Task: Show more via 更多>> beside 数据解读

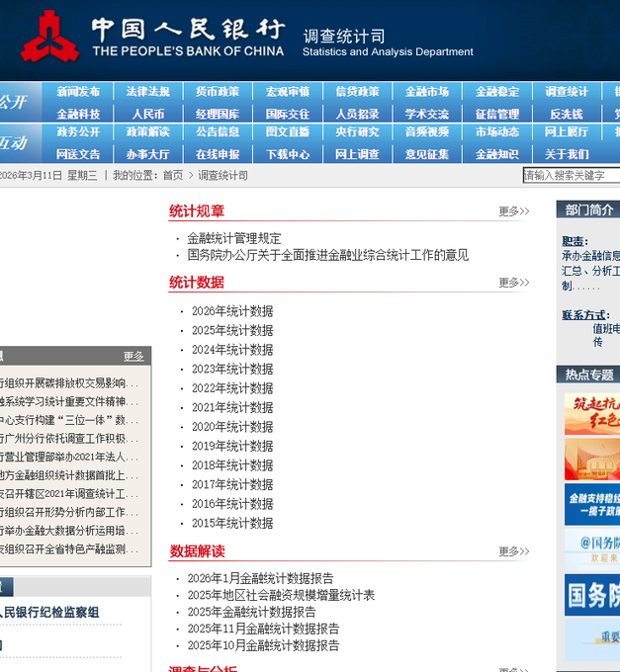Action: pos(514,551)
